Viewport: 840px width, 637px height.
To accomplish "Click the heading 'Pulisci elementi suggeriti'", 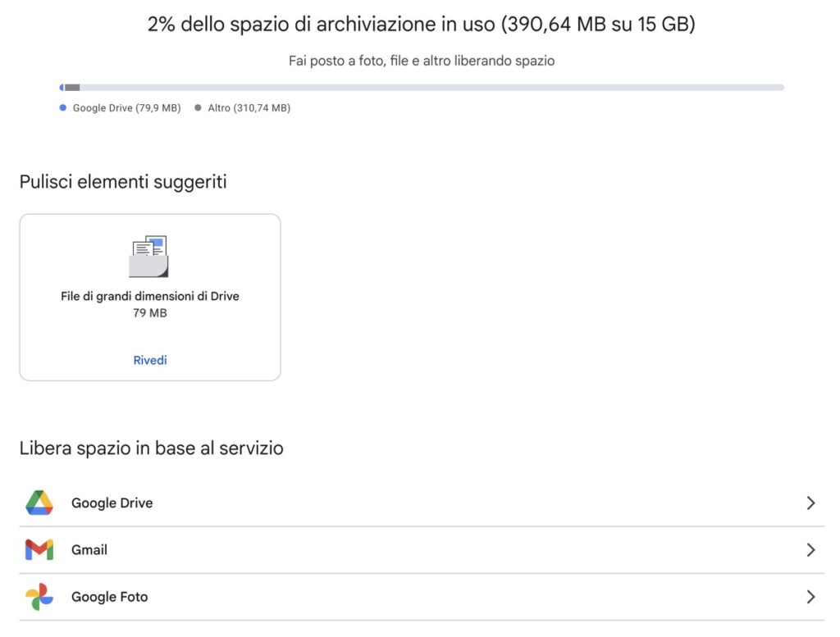I will 123,181.
